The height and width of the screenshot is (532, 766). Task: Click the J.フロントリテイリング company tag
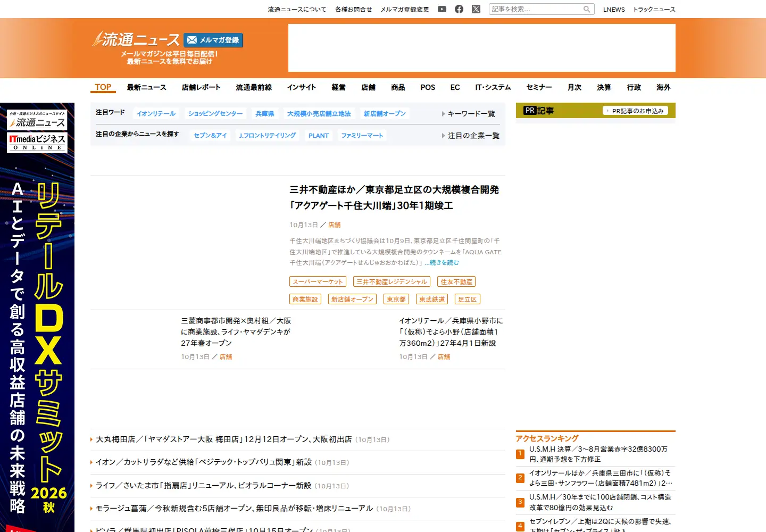point(268,136)
